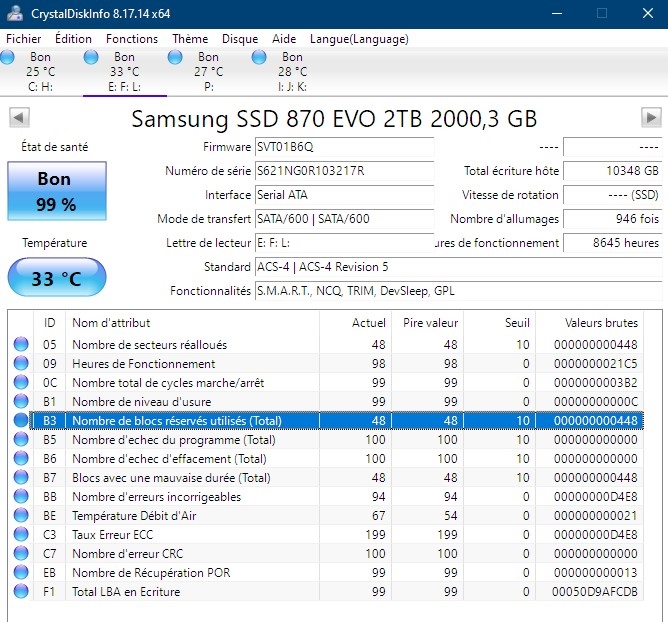The image size is (668, 622).
Task: Go to previous disk with left arrow
Action: coord(19,117)
